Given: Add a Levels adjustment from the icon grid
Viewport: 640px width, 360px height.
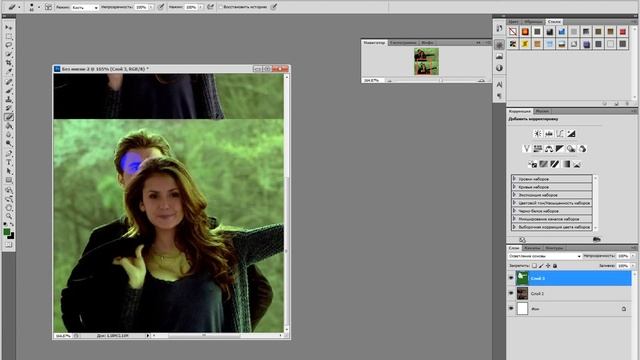Looking at the screenshot, I should (549, 133).
